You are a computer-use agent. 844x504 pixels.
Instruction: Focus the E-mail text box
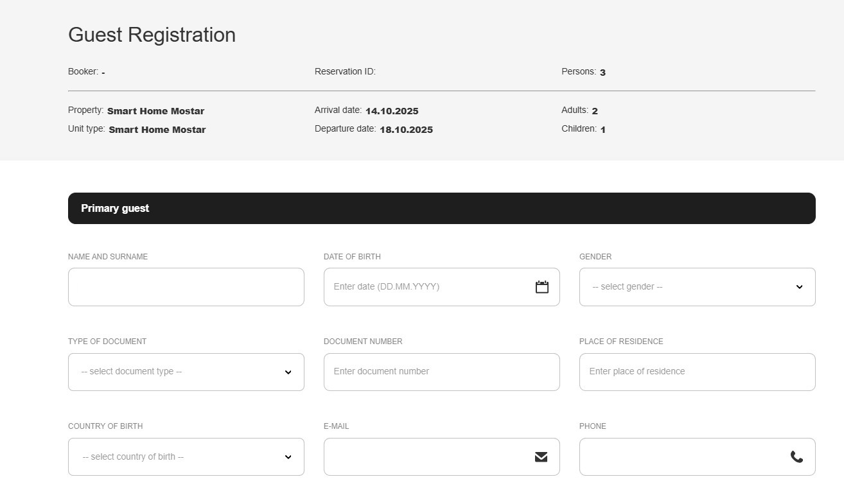(427, 456)
